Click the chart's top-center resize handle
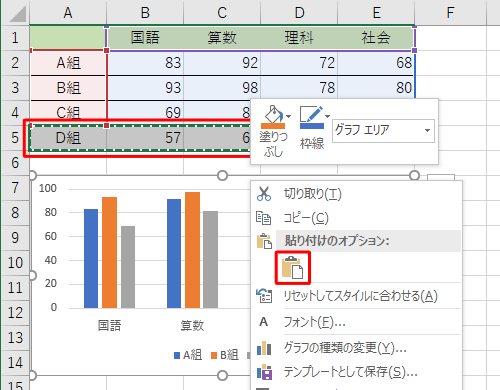Image resolution: width=500 pixels, height=390 pixels. 222,175
